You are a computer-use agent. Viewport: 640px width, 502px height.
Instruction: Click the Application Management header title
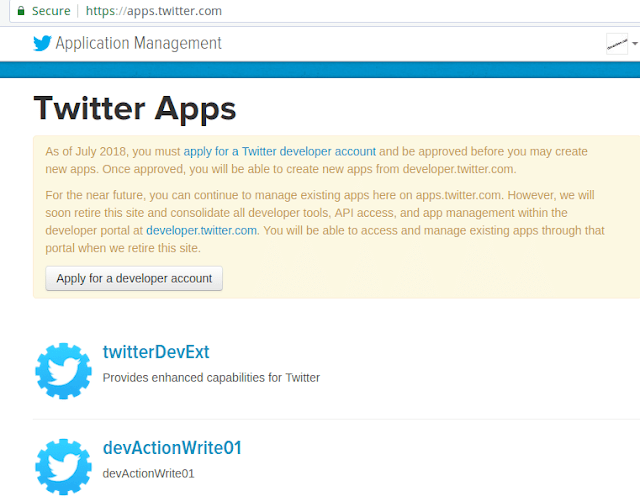(x=138, y=43)
